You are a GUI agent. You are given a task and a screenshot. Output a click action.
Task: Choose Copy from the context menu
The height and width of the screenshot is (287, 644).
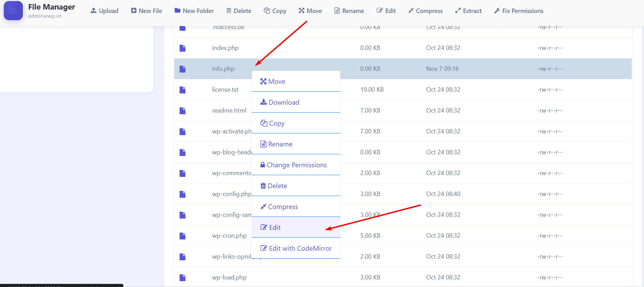click(x=273, y=123)
